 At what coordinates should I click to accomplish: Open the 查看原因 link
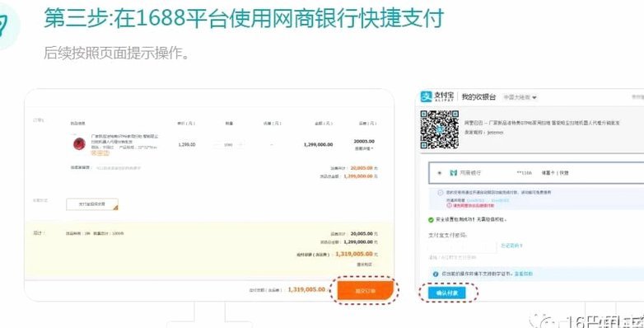523,274
